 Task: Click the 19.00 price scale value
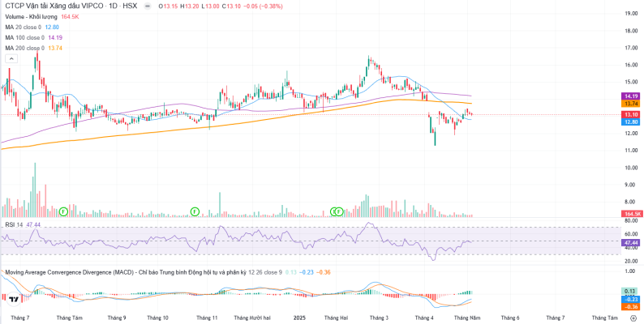point(630,14)
